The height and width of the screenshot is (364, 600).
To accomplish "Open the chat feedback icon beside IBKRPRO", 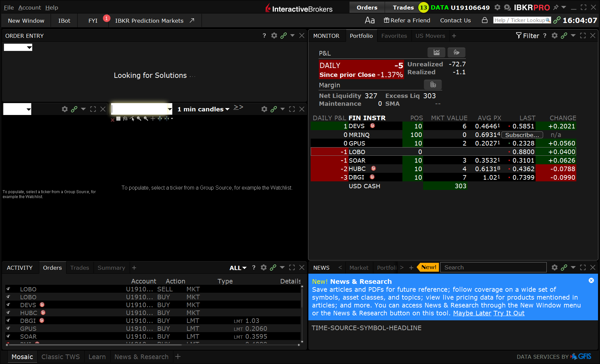I will (x=507, y=7).
